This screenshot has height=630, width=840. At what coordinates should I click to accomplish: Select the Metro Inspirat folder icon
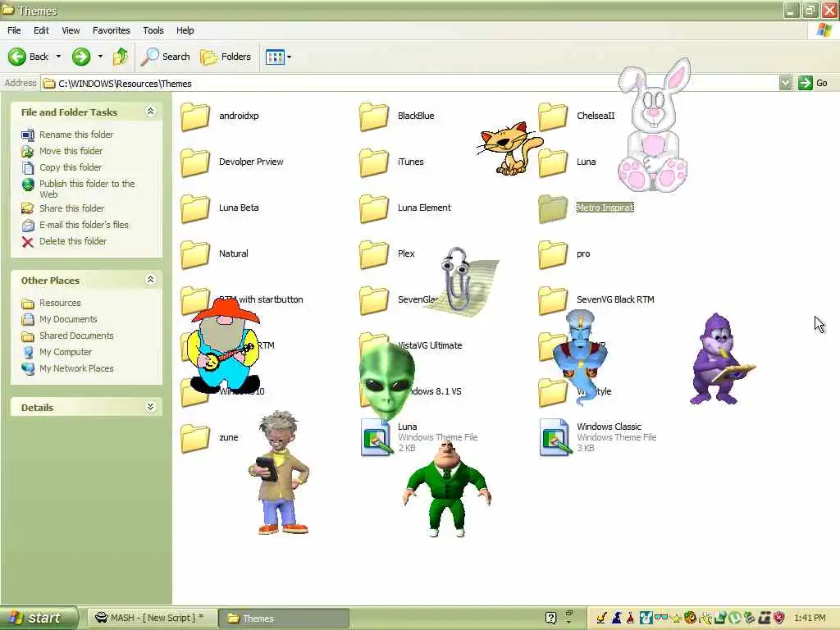pos(553,208)
